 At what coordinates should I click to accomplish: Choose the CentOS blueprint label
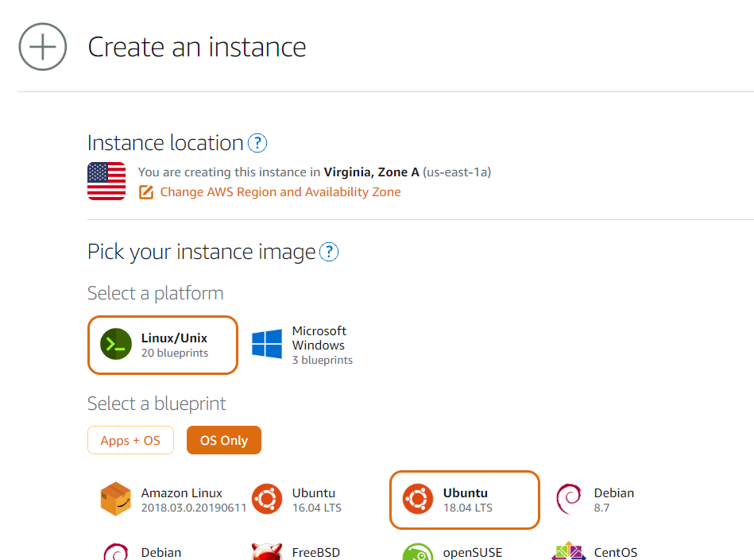[x=616, y=553]
